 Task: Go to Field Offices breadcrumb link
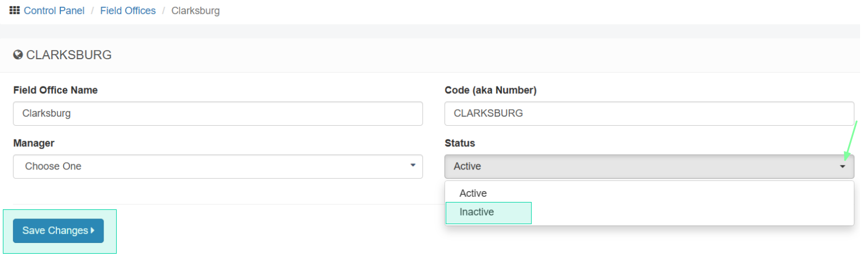(x=128, y=11)
